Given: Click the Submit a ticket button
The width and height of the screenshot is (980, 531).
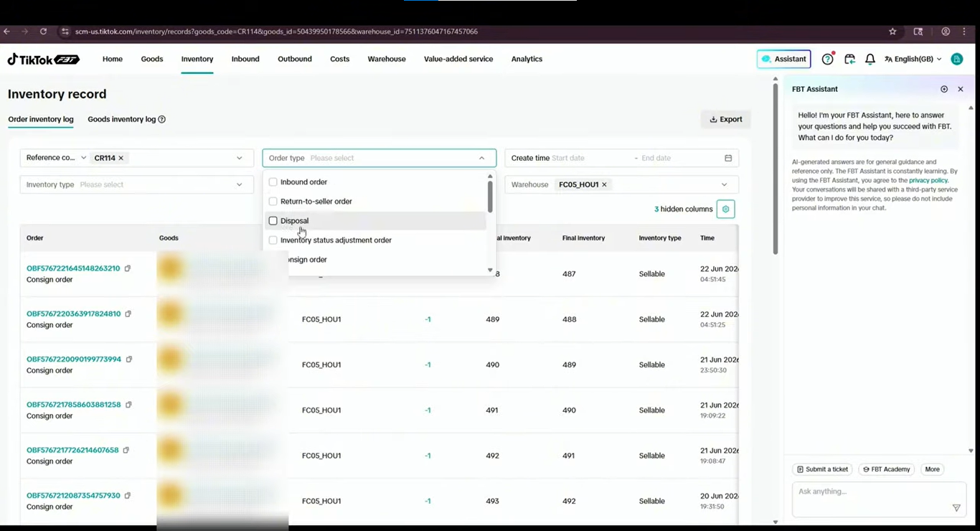Looking at the screenshot, I should coord(822,469).
